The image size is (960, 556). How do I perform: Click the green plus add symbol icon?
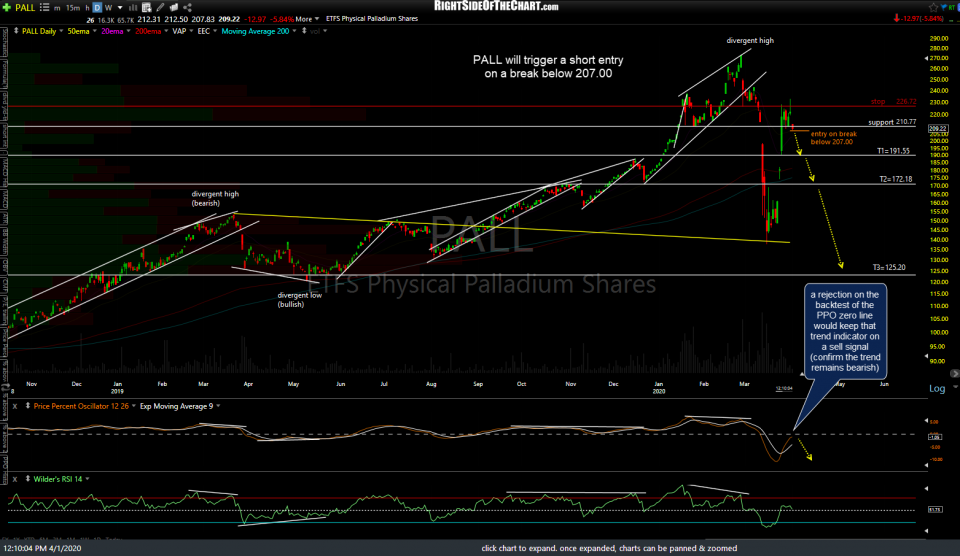[x=7, y=7]
